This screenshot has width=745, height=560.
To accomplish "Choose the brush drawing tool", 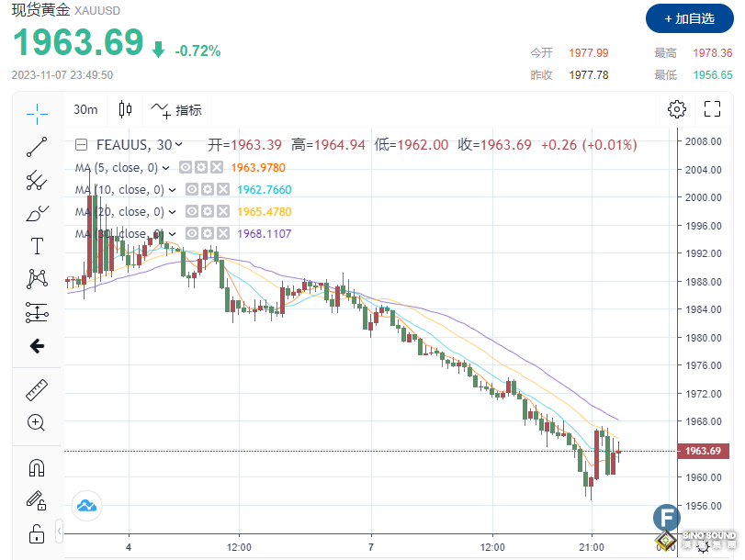I will (x=37, y=213).
